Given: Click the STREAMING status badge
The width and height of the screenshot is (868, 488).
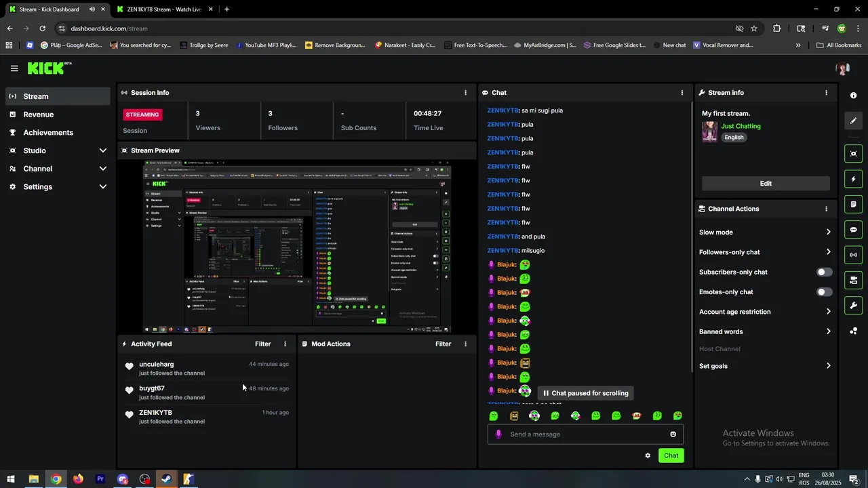Looking at the screenshot, I should (x=142, y=115).
